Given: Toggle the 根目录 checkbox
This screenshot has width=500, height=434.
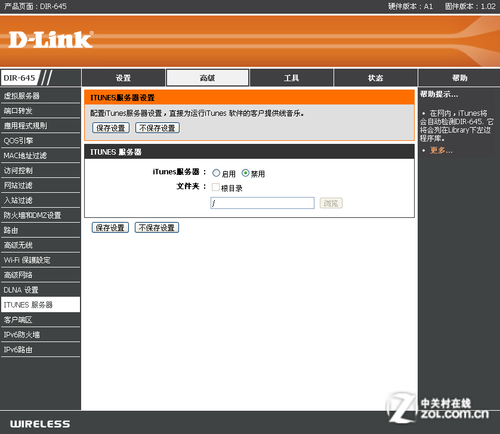Looking at the screenshot, I should 216,187.
